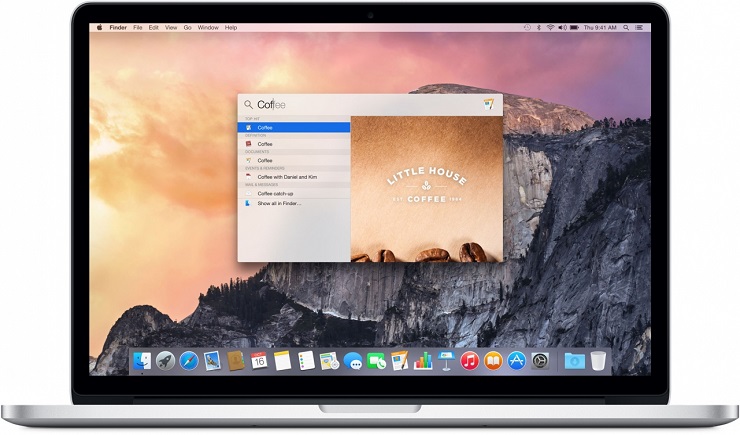Click battery status icon
Viewport: 740px width, 435px height.
[574, 28]
